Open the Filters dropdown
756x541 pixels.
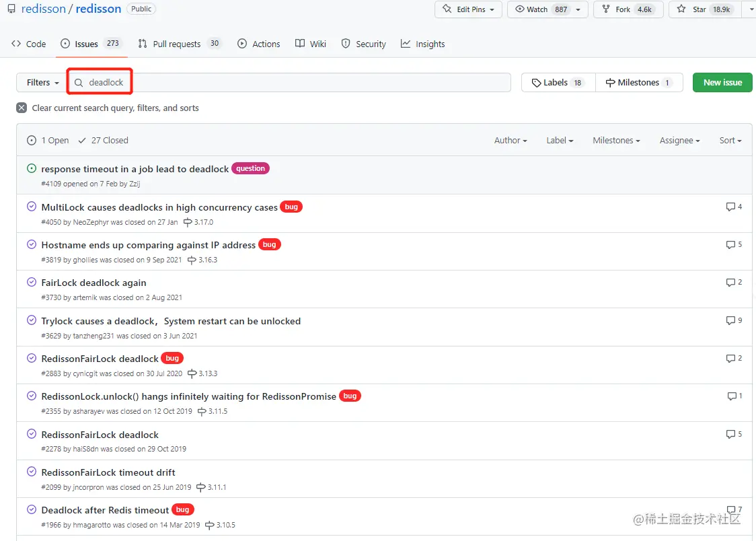42,83
